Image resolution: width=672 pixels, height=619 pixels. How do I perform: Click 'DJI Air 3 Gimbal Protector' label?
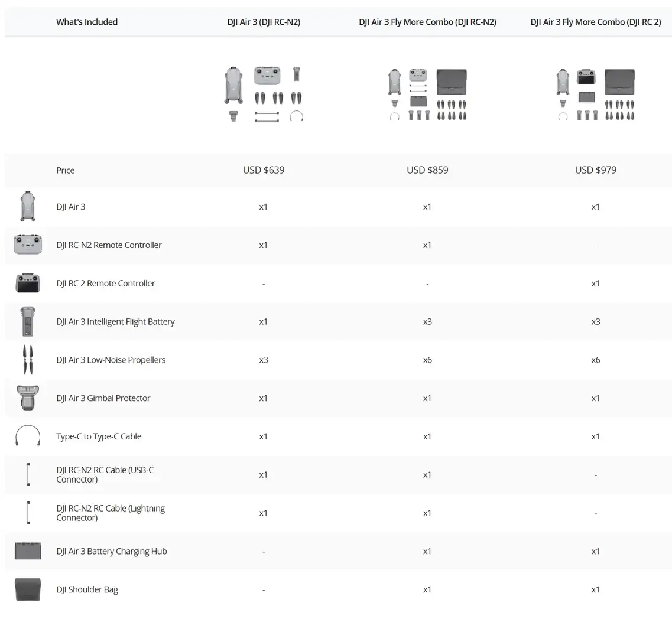[103, 398]
